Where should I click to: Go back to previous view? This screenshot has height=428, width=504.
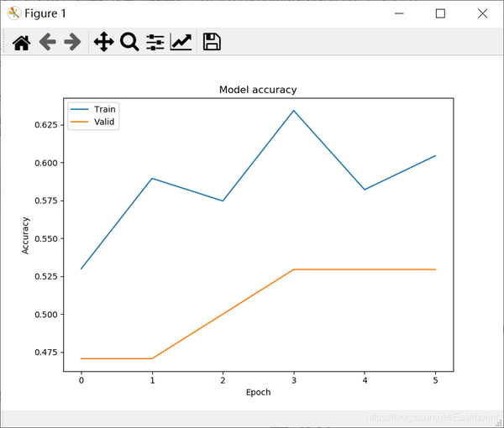coord(48,42)
